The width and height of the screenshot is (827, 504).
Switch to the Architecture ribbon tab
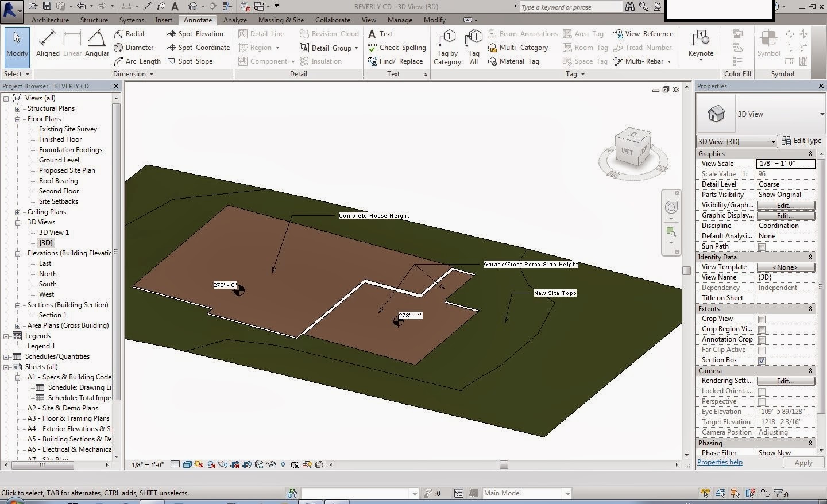coord(50,19)
